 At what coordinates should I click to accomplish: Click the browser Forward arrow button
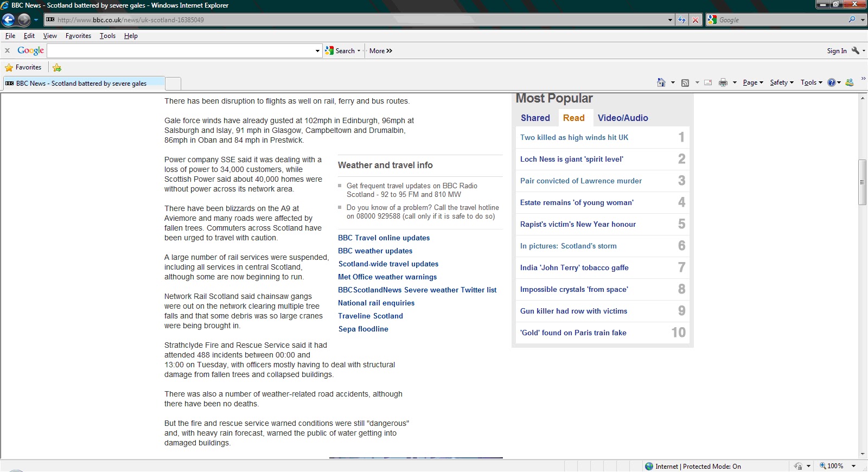coord(24,20)
